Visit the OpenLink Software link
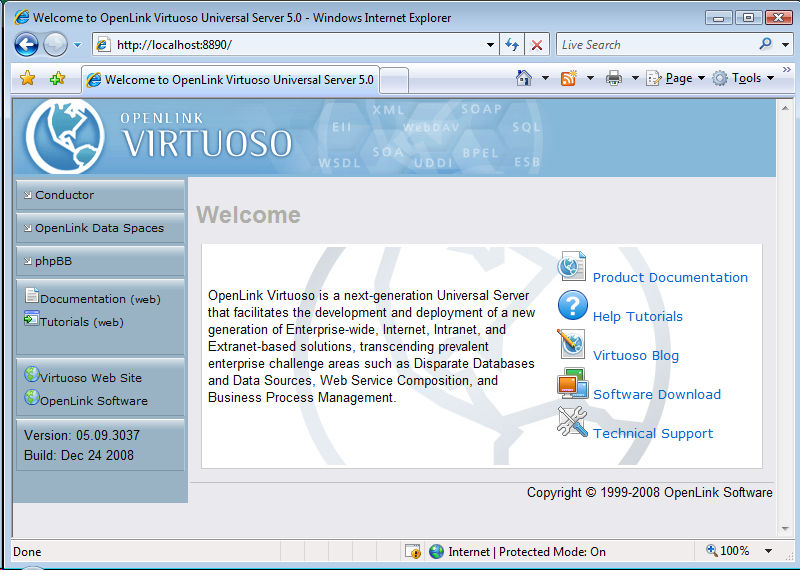Viewport: 800px width, 570px height. coord(94,401)
